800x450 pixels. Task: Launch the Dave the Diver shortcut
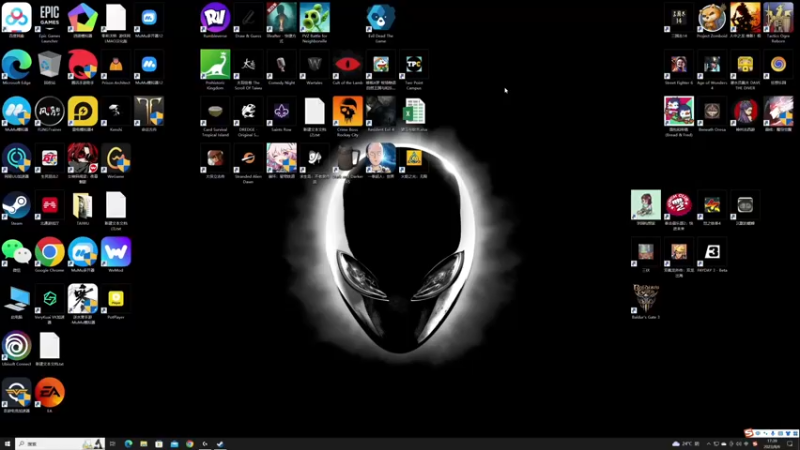tap(745, 70)
